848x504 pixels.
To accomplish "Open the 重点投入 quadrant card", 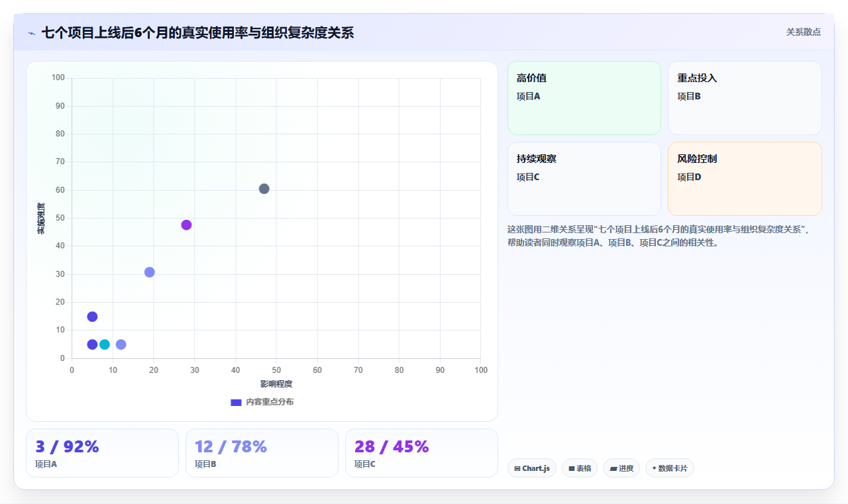I will 745,98.
